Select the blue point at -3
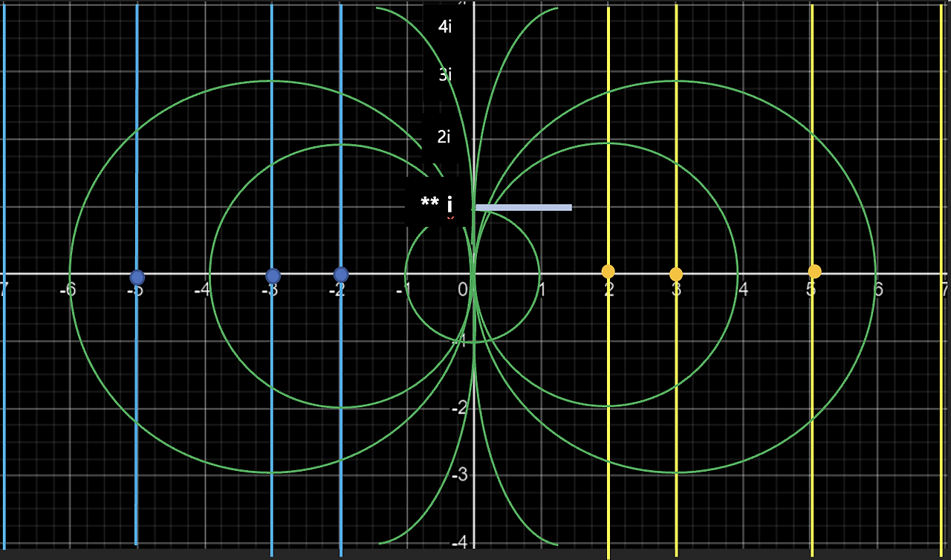Screen dimensions: 951x560 pyautogui.click(x=273, y=276)
